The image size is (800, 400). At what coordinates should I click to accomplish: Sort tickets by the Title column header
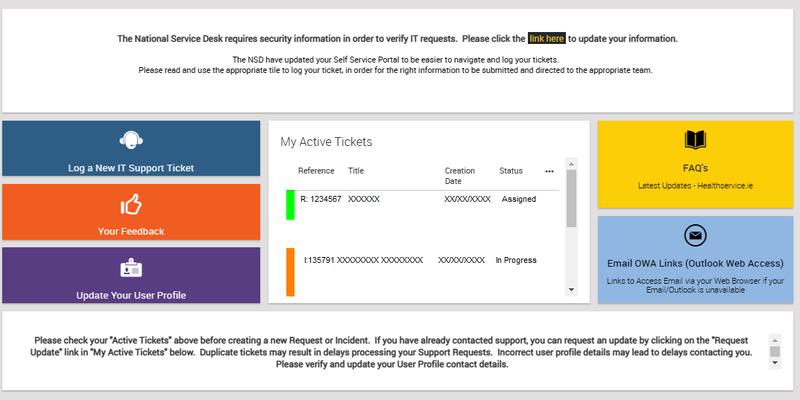coord(356,171)
